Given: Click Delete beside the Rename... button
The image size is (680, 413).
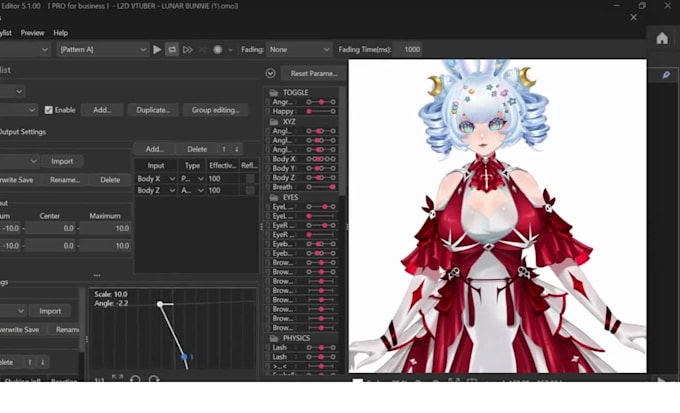Looking at the screenshot, I should click(110, 180).
